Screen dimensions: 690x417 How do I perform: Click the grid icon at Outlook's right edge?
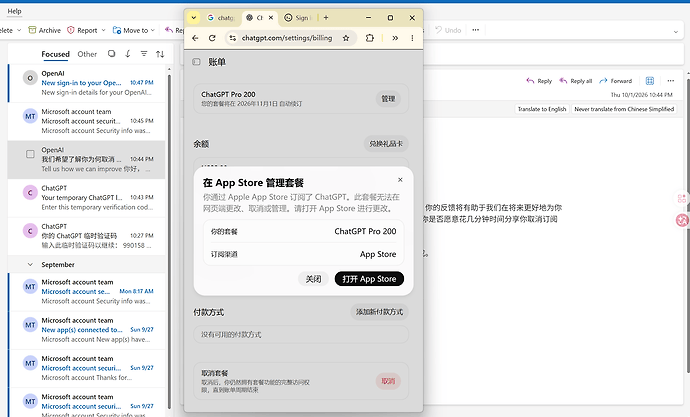point(682,198)
